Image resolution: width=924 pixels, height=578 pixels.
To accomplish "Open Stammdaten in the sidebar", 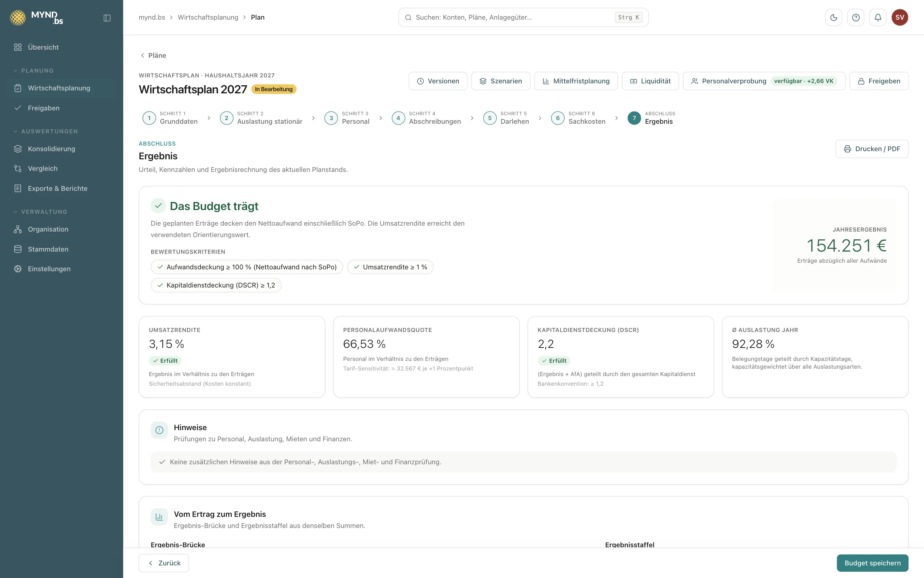I will pyautogui.click(x=61, y=249).
